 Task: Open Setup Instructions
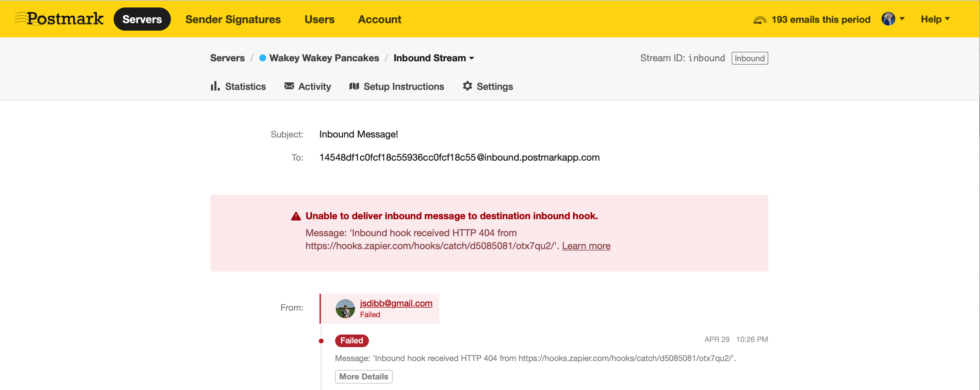pyautogui.click(x=396, y=86)
